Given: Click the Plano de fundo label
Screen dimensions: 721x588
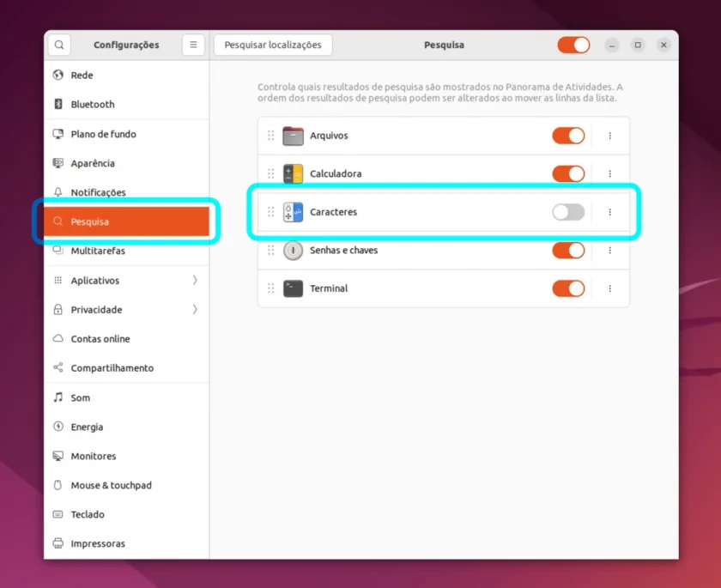Looking at the screenshot, I should pyautogui.click(x=104, y=134).
